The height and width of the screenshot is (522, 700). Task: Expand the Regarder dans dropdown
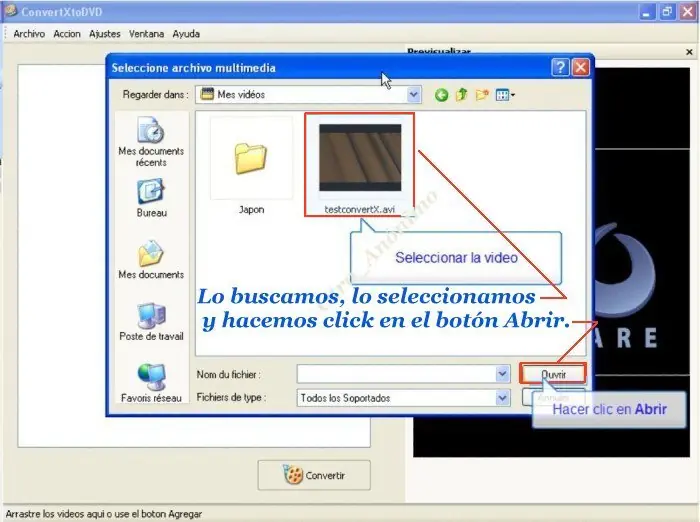(413, 95)
